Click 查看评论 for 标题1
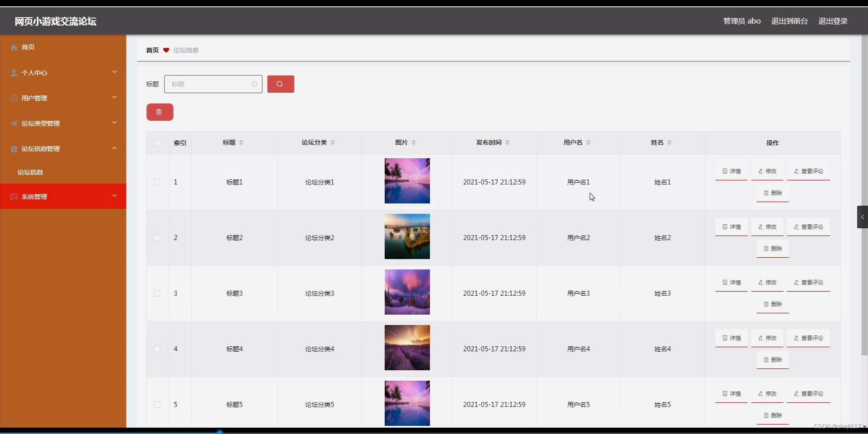This screenshot has width=868, height=434. click(808, 171)
